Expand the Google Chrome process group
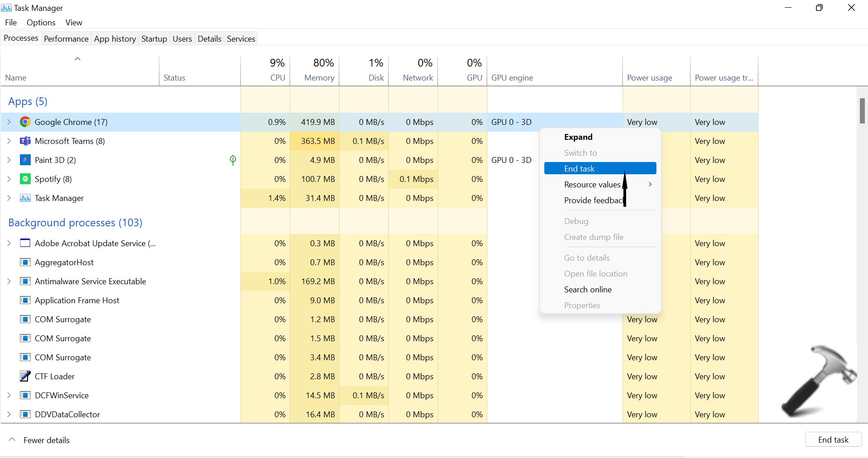Screen dimensions: 868x458 (x=9, y=122)
